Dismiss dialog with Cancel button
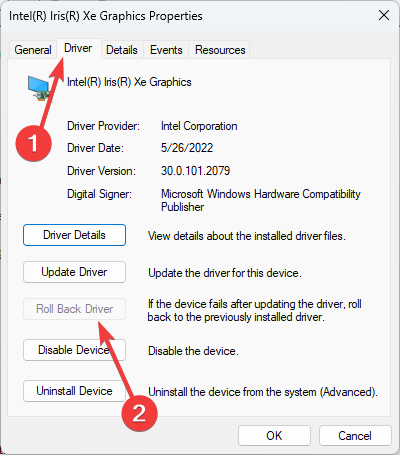This screenshot has width=400, height=455. point(355,436)
